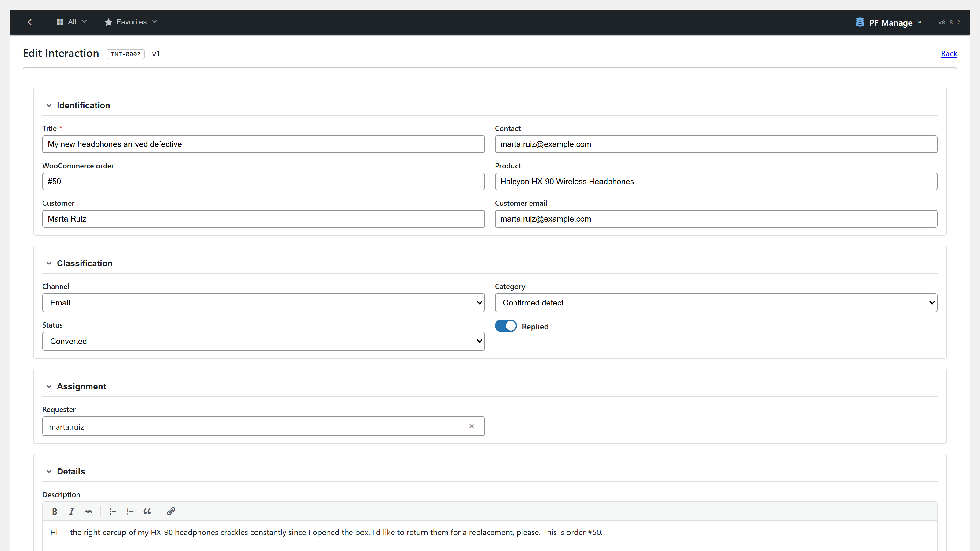Viewport: 980px width, 551px height.
Task: Click the All grid icon
Action: [x=60, y=22]
